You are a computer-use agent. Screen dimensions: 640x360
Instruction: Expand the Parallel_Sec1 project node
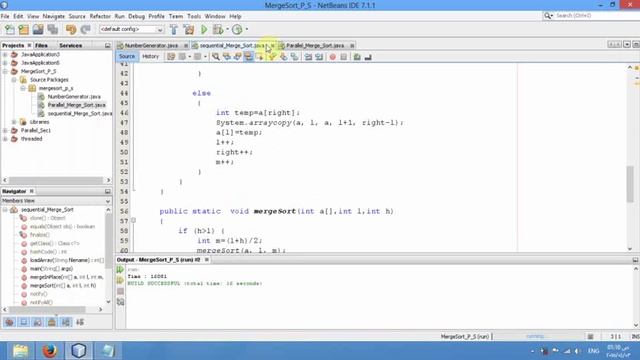(x=5, y=131)
